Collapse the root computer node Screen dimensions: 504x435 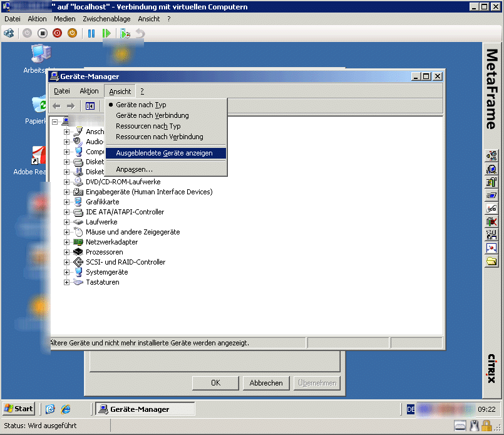(x=55, y=122)
